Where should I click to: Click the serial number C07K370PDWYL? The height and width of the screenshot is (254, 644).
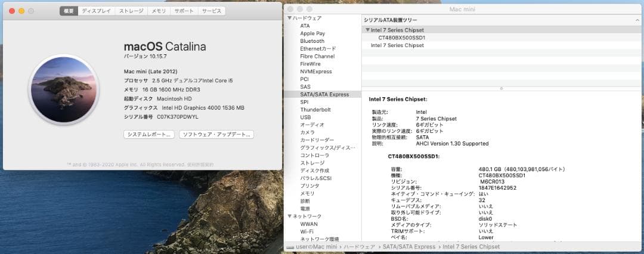[x=178, y=117]
